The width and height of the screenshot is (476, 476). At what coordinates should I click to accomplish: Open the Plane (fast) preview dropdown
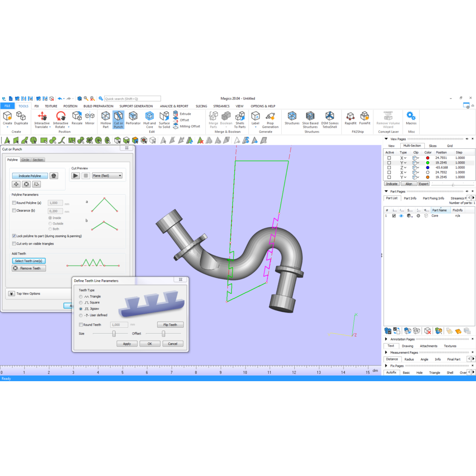coord(107,176)
